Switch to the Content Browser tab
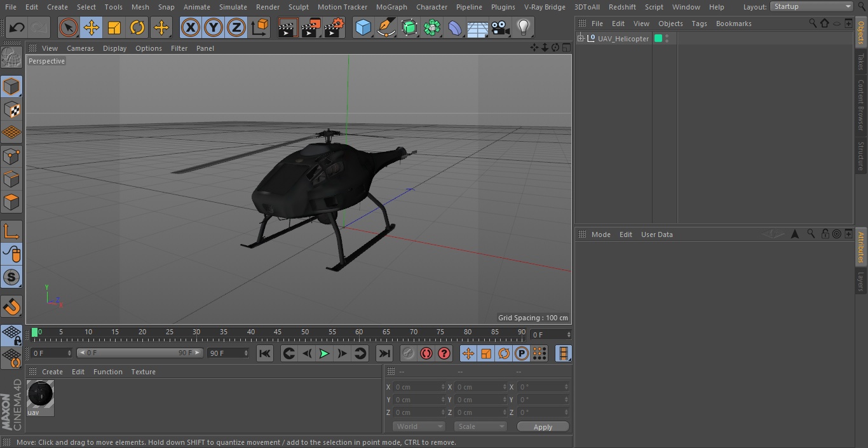The height and width of the screenshot is (448, 868). point(861,105)
